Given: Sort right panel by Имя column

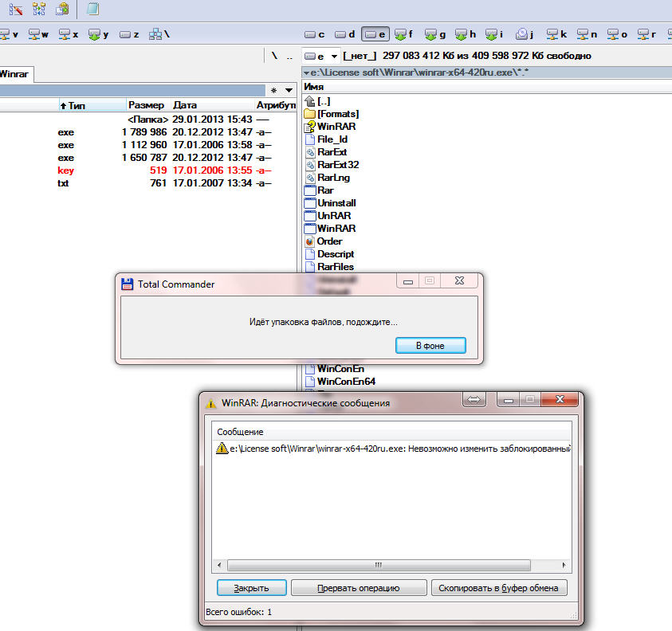Looking at the screenshot, I should pyautogui.click(x=486, y=87).
